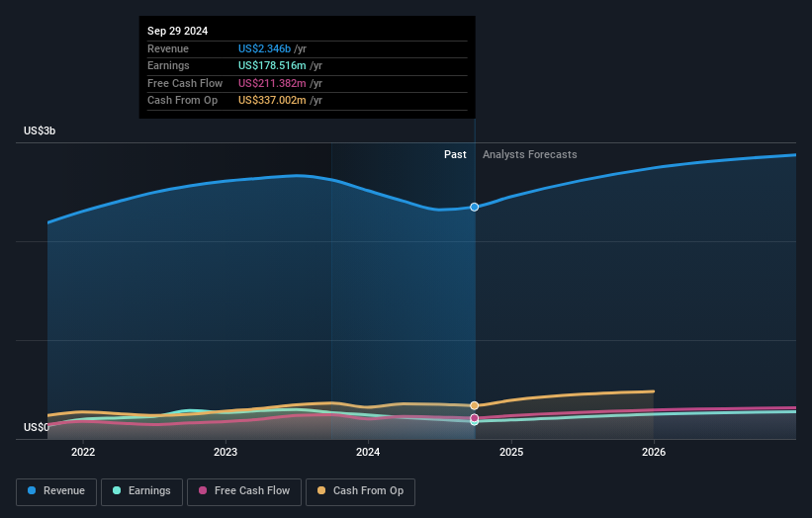
Task: Toggle the Earnings series legend button
Action: (x=141, y=491)
